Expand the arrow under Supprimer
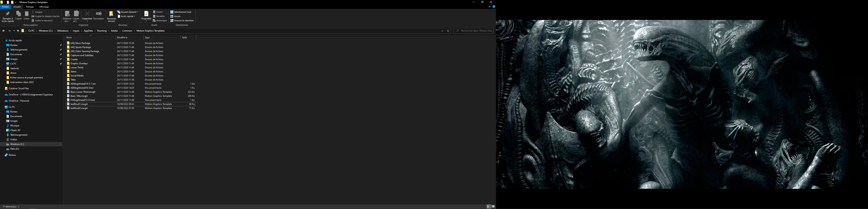The image size is (868, 209). [87, 21]
